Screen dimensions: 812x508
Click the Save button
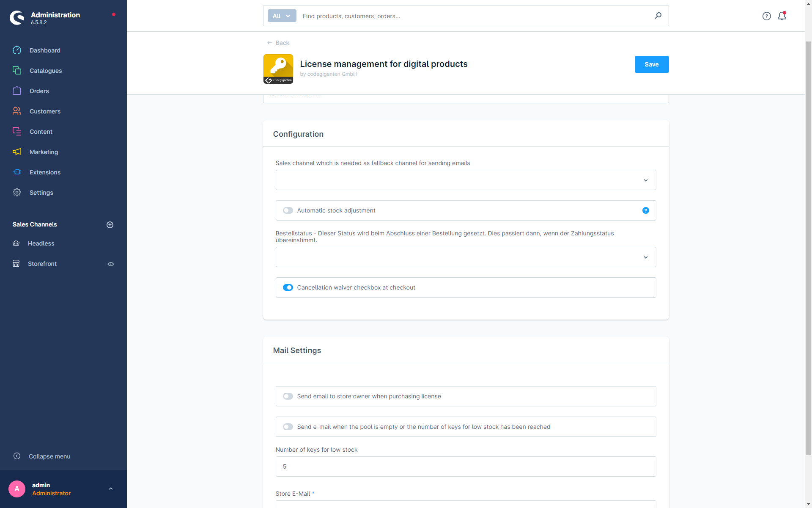(x=652, y=64)
